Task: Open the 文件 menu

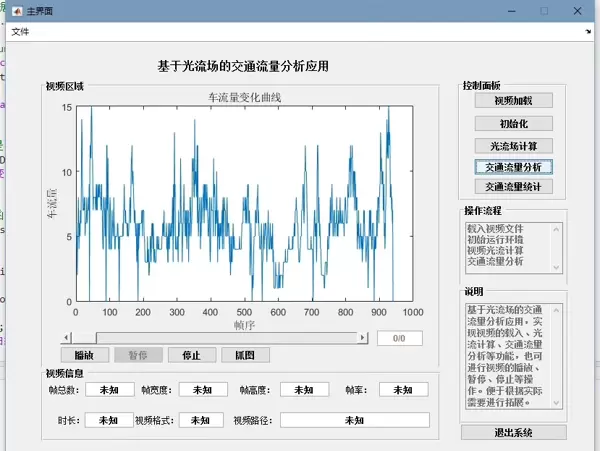Action: 20,32
